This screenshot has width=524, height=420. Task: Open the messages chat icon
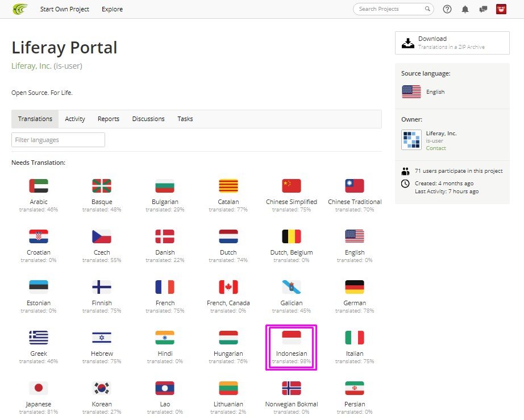click(483, 9)
